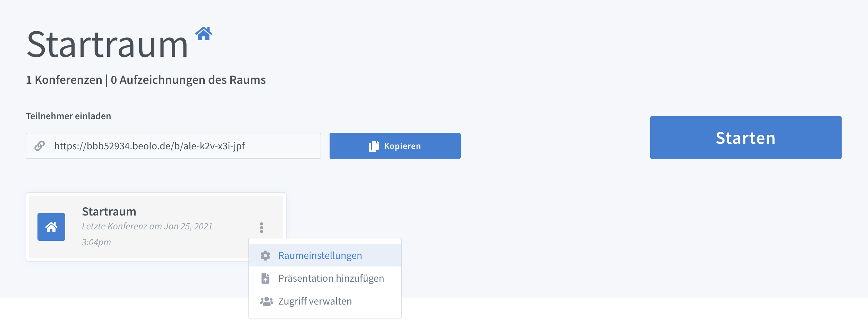Screen dimensions: 868x325
Task: Click the Letzte Konferenz date text
Action: click(147, 226)
